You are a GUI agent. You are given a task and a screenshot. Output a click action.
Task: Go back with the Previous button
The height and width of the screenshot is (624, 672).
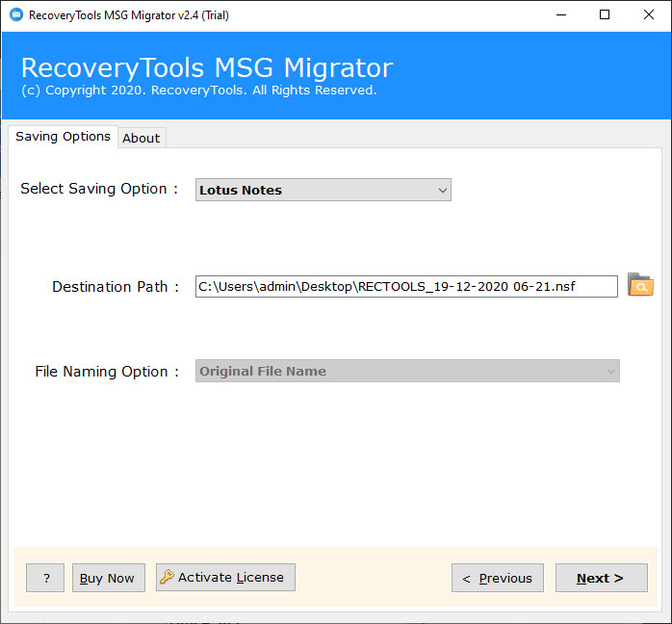coord(498,578)
